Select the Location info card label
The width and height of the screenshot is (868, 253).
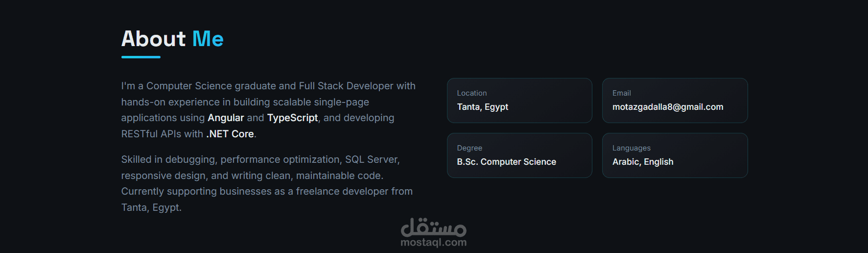tap(471, 93)
